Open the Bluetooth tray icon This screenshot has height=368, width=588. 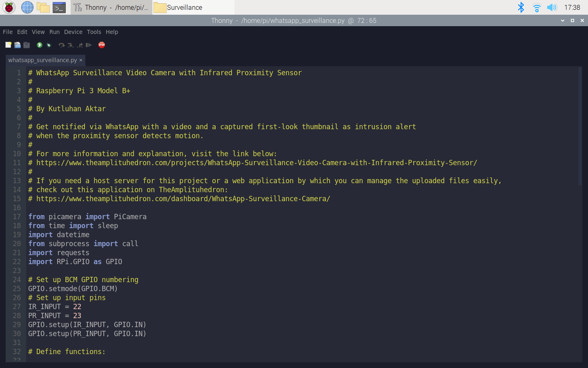521,7
